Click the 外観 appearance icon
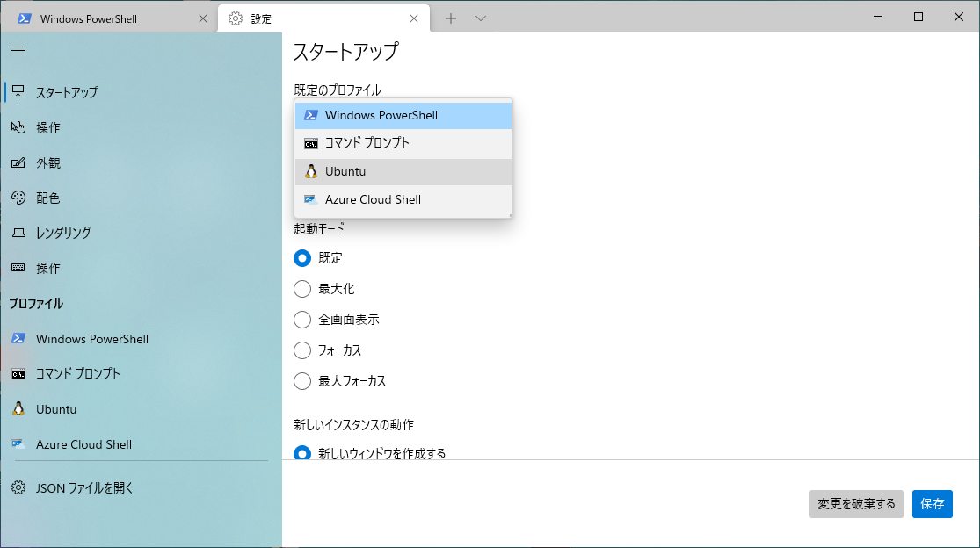Viewport: 980px width, 548px height. [x=18, y=162]
